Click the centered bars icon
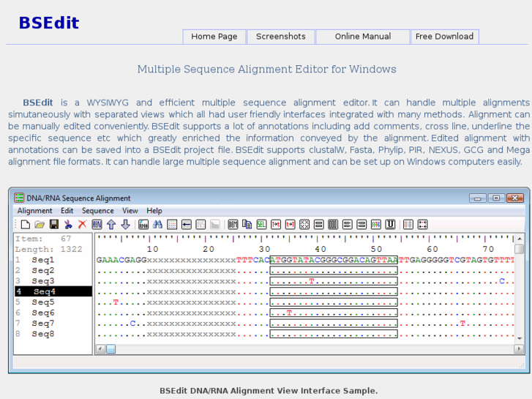Viewport: 532px width, 399px height. (x=361, y=225)
